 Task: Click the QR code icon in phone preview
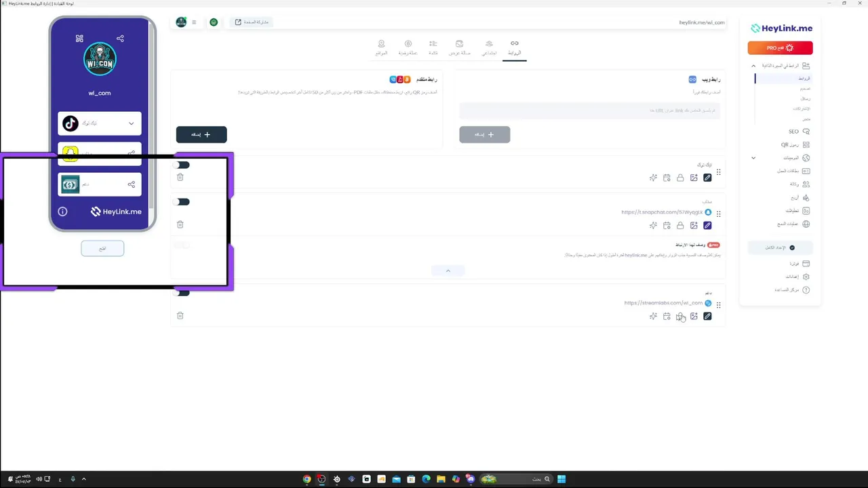coord(79,39)
